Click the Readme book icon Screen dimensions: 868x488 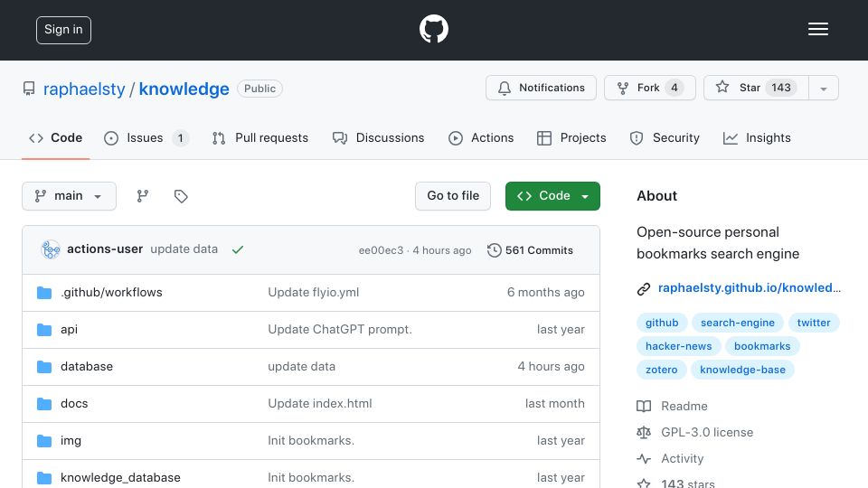point(644,406)
